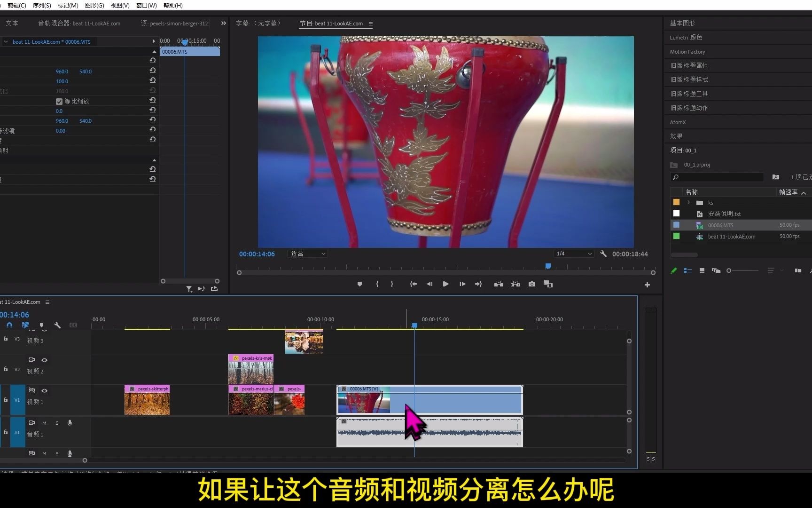Mute the 音频 1 track with the M button

click(x=45, y=422)
